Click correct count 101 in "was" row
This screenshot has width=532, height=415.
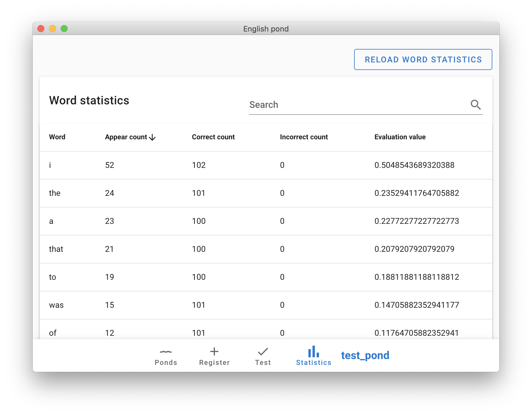[199, 305]
